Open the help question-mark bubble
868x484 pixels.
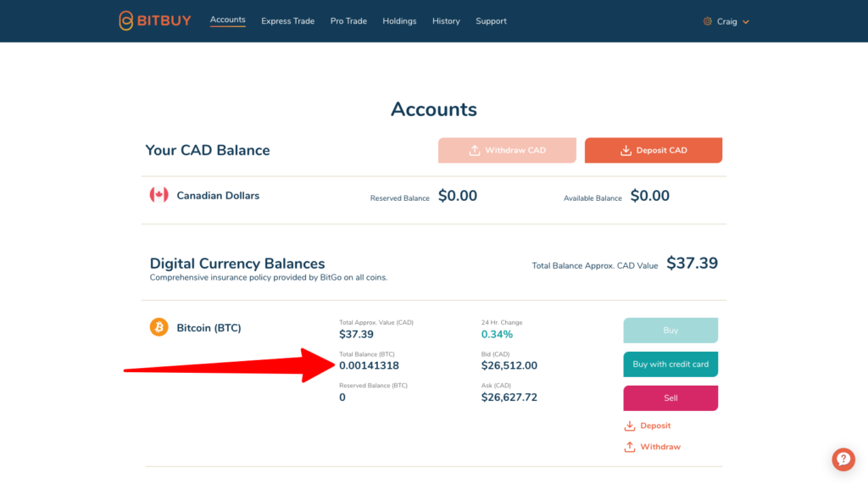pyautogui.click(x=843, y=459)
